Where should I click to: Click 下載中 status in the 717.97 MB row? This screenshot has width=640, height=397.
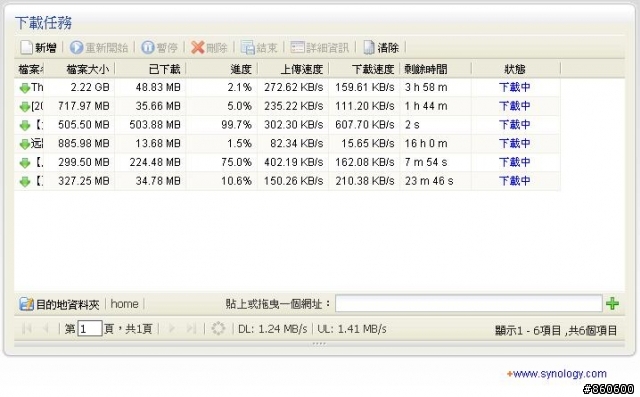(515, 106)
